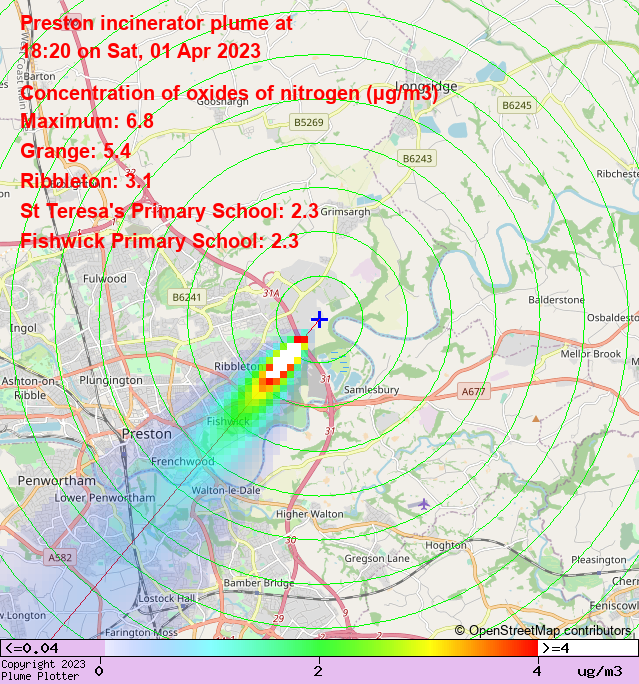Click the Preston city label
Image resolution: width=639 pixels, height=684 pixels.
pyautogui.click(x=147, y=434)
